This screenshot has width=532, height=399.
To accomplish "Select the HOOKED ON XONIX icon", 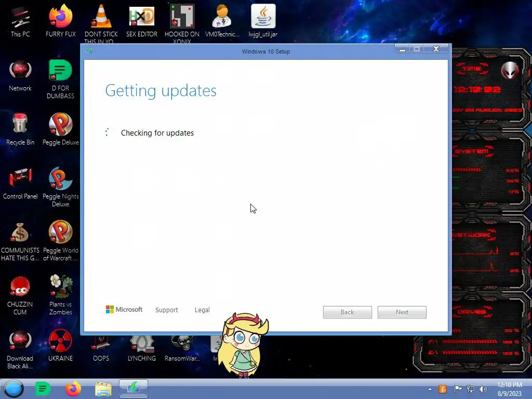I will pos(182,24).
